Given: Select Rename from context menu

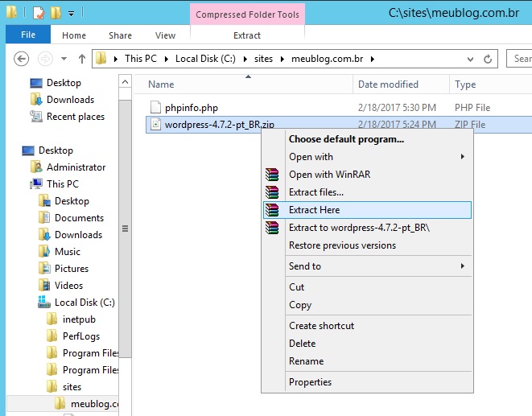Looking at the screenshot, I should [x=368, y=361].
